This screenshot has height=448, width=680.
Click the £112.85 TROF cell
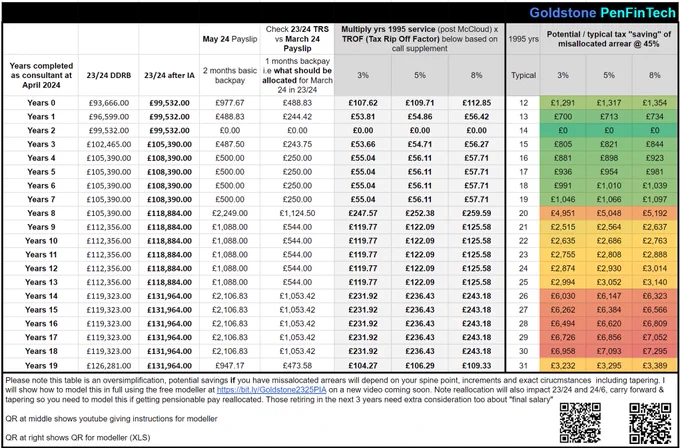pyautogui.click(x=476, y=103)
